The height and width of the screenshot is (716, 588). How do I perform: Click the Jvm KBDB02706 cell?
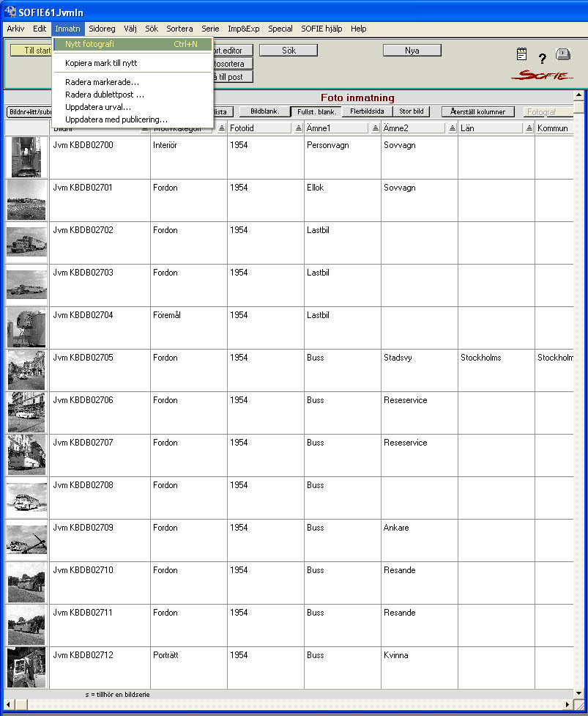click(x=100, y=413)
